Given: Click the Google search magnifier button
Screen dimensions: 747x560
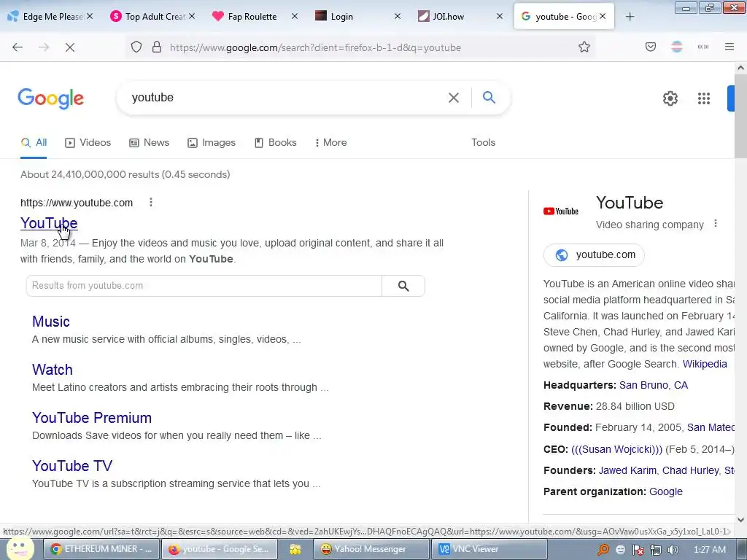Looking at the screenshot, I should click(x=489, y=98).
